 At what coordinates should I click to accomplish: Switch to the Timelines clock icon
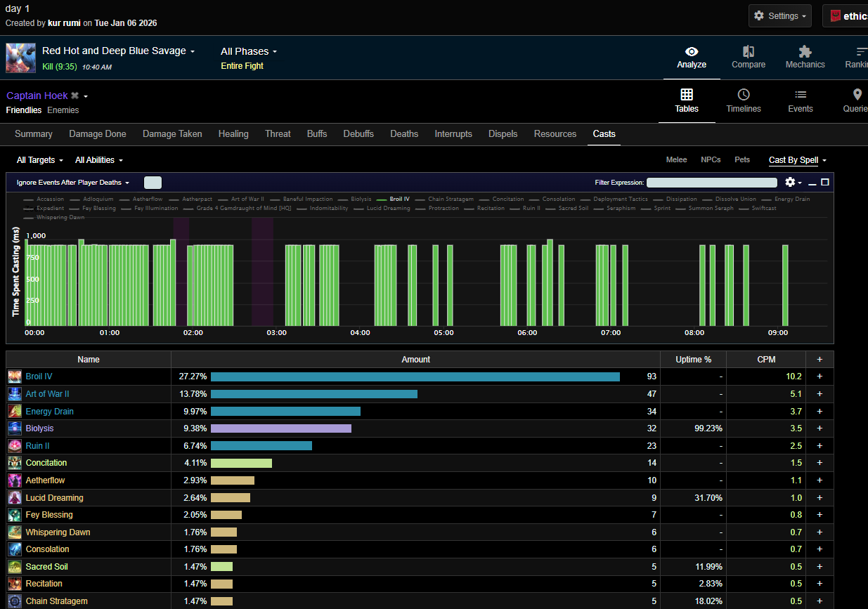click(x=743, y=95)
